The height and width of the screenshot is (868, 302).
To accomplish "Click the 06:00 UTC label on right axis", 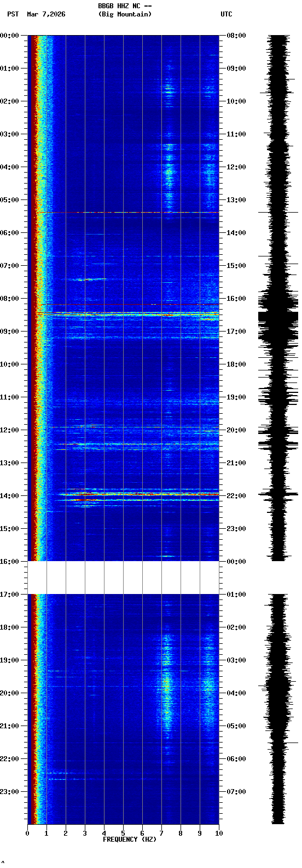I will click(236, 759).
